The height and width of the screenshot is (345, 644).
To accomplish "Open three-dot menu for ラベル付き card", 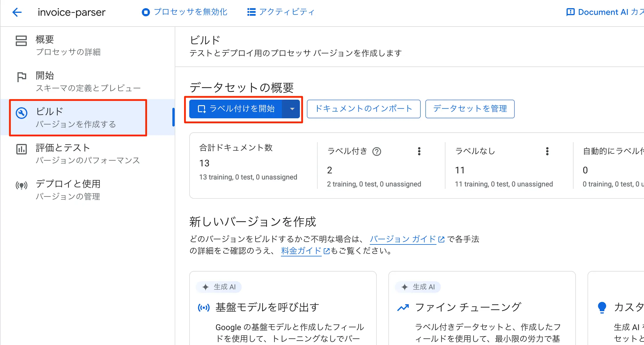I will [x=419, y=151].
